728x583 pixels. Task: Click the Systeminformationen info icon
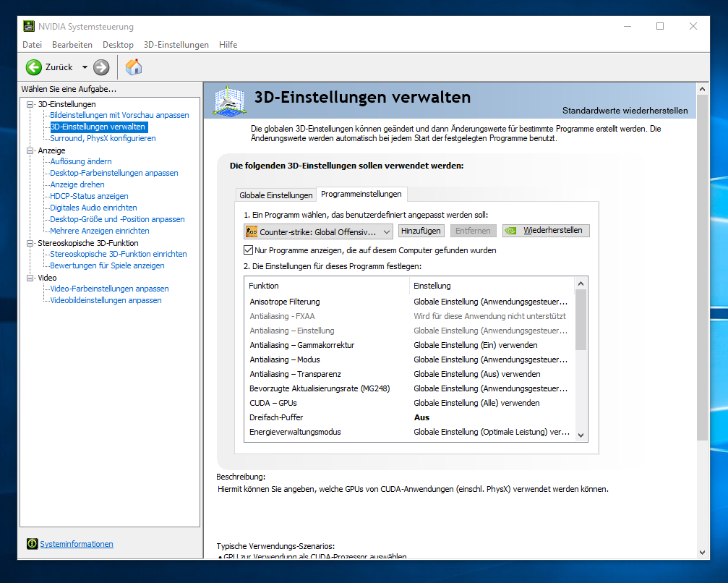(32, 543)
